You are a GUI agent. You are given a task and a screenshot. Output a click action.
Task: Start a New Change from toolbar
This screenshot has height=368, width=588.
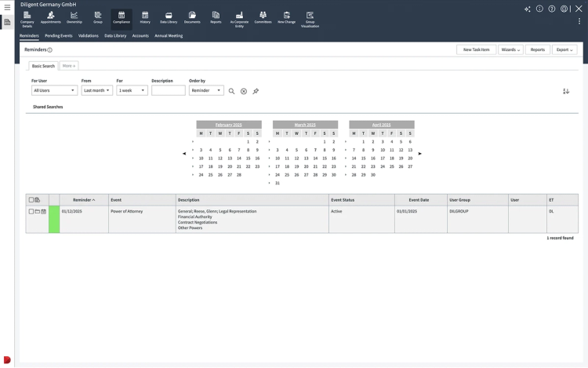pos(286,17)
